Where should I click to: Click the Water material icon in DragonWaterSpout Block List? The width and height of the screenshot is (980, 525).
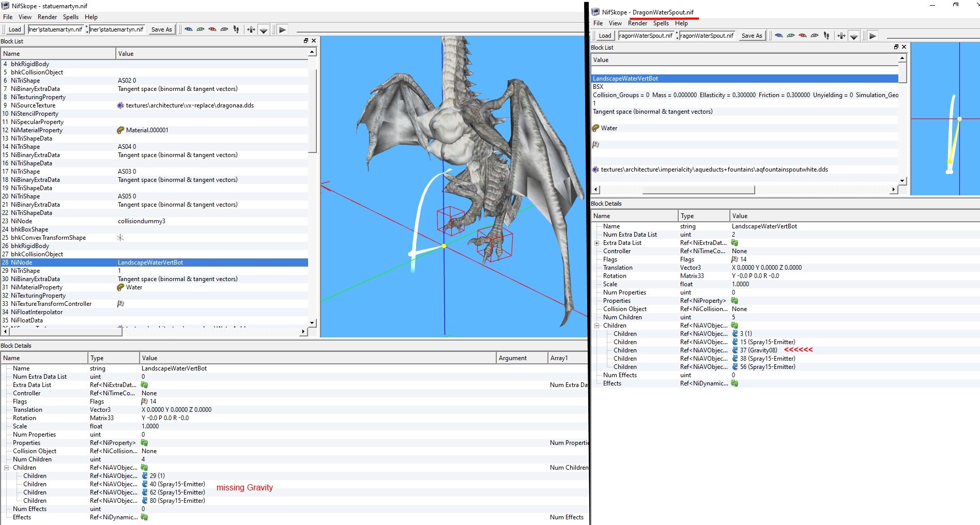pyautogui.click(x=595, y=128)
